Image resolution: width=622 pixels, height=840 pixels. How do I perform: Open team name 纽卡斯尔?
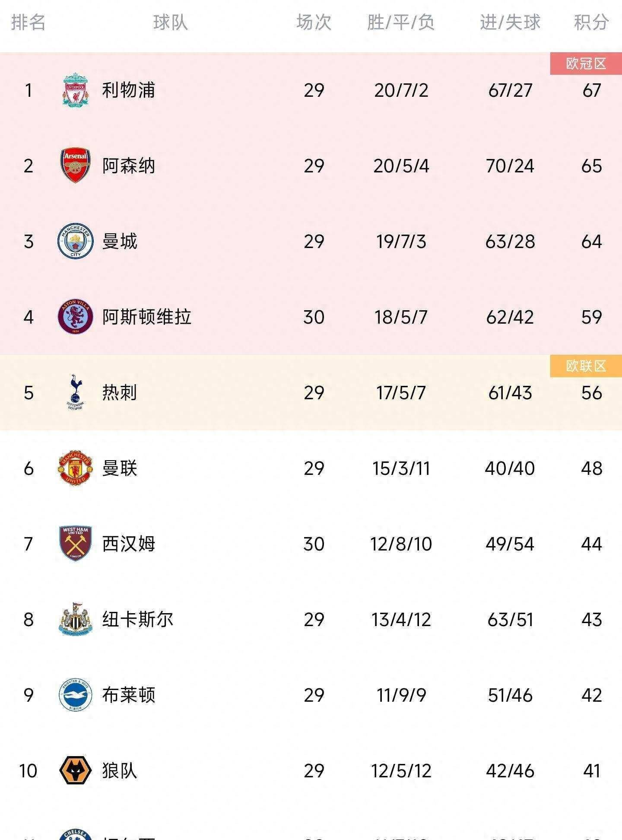(x=137, y=619)
